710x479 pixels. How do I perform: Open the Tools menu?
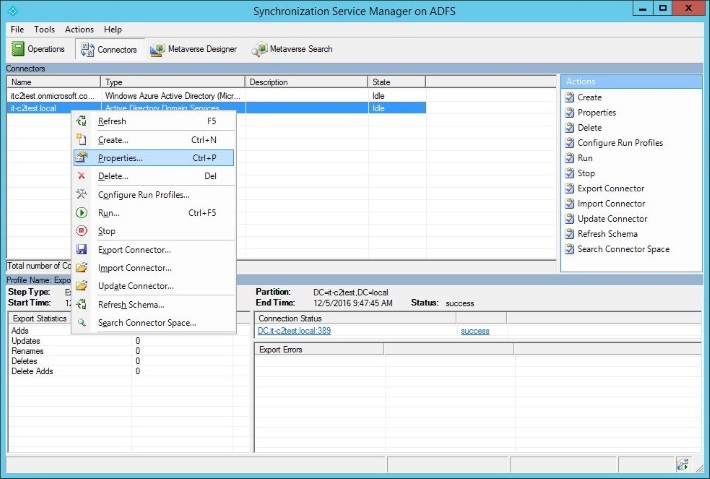pos(44,29)
